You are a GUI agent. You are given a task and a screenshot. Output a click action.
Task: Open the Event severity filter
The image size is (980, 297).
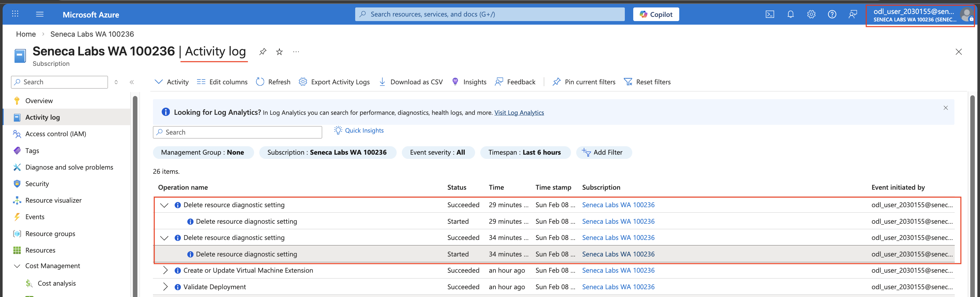pyautogui.click(x=438, y=152)
